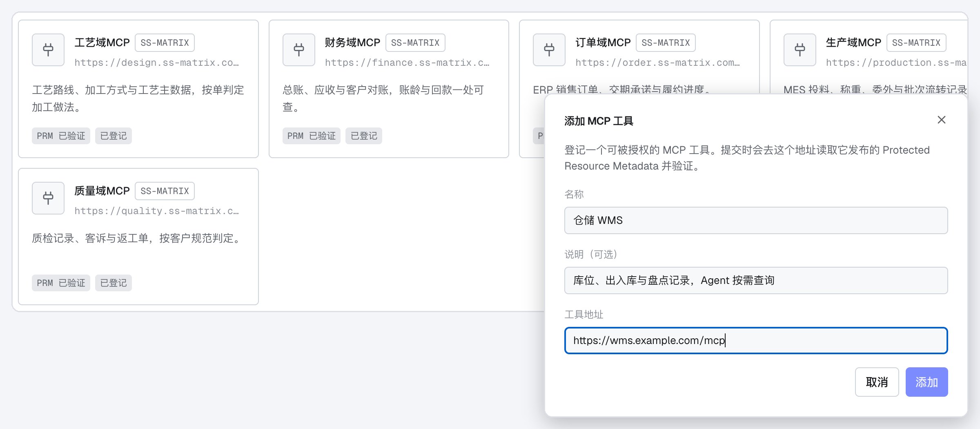Click the plug icon of 工艺域MCP card
The height and width of the screenshot is (429, 980).
click(48, 50)
